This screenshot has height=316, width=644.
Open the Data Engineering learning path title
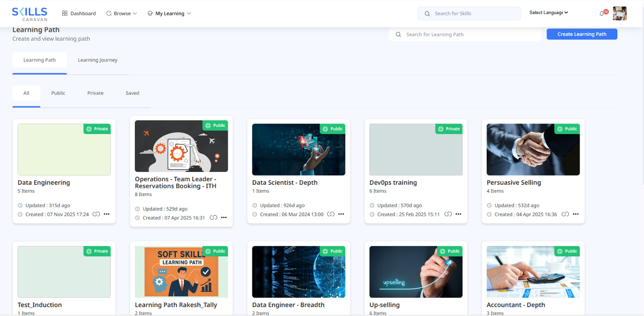[x=44, y=183]
